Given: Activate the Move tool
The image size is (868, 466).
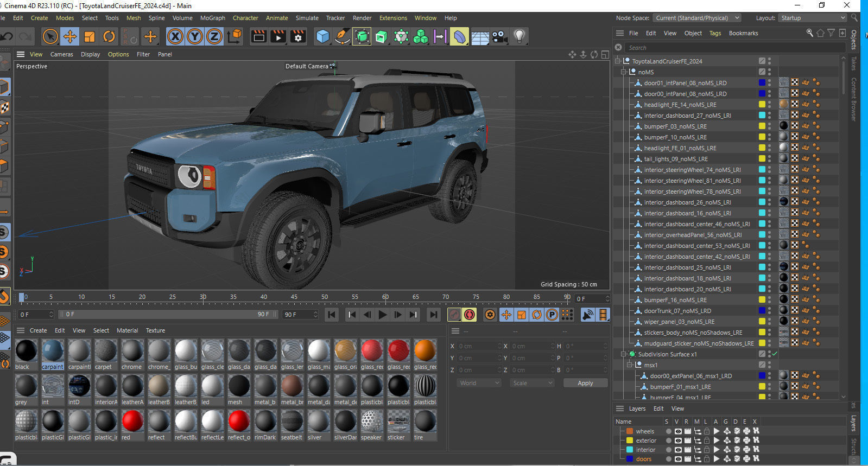Looking at the screenshot, I should click(x=69, y=36).
